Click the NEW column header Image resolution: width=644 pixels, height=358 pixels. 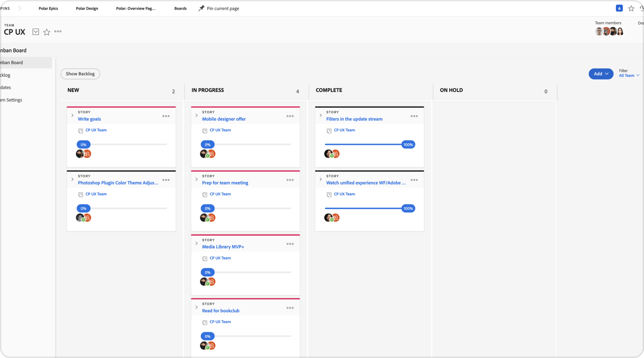pyautogui.click(x=73, y=90)
